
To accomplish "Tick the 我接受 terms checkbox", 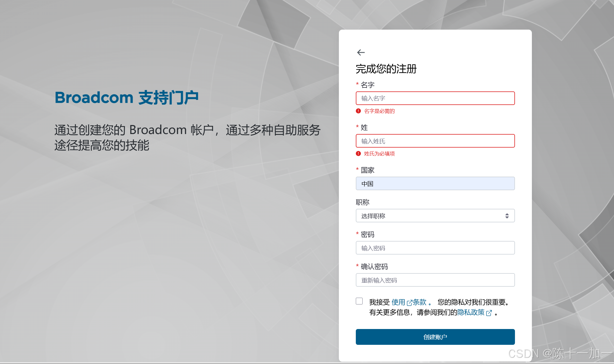I will 359,301.
